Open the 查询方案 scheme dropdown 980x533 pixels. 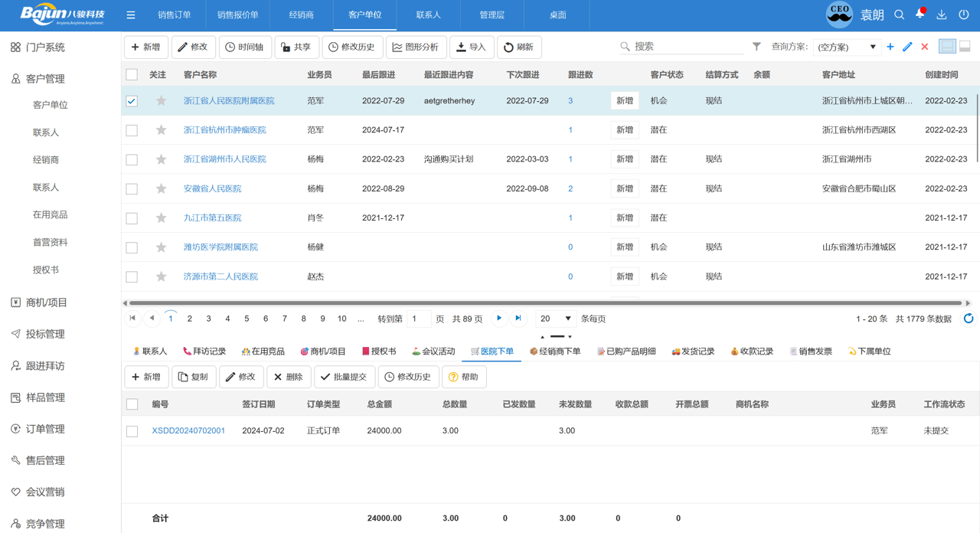pyautogui.click(x=847, y=47)
